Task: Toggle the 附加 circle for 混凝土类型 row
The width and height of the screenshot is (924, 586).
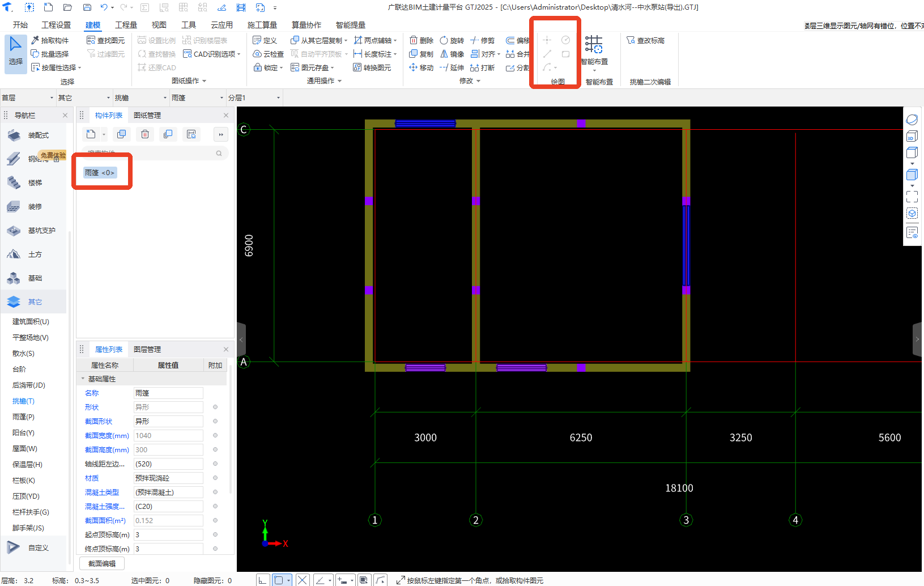Action: coord(215,492)
